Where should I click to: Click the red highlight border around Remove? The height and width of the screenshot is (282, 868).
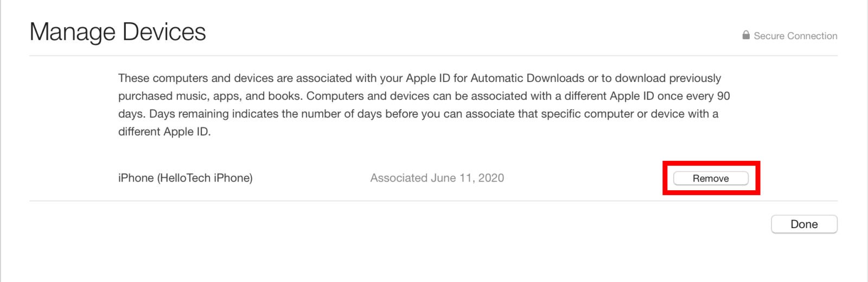[x=711, y=162]
